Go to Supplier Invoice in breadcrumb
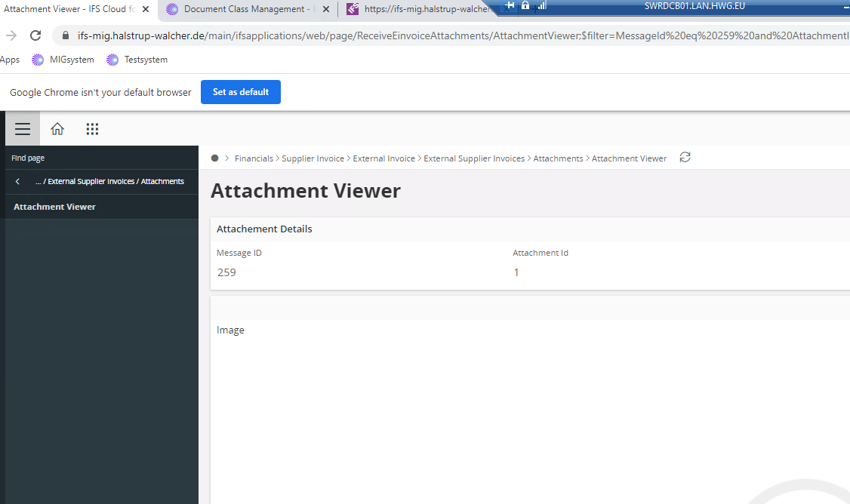The width and height of the screenshot is (850, 504). (x=313, y=158)
